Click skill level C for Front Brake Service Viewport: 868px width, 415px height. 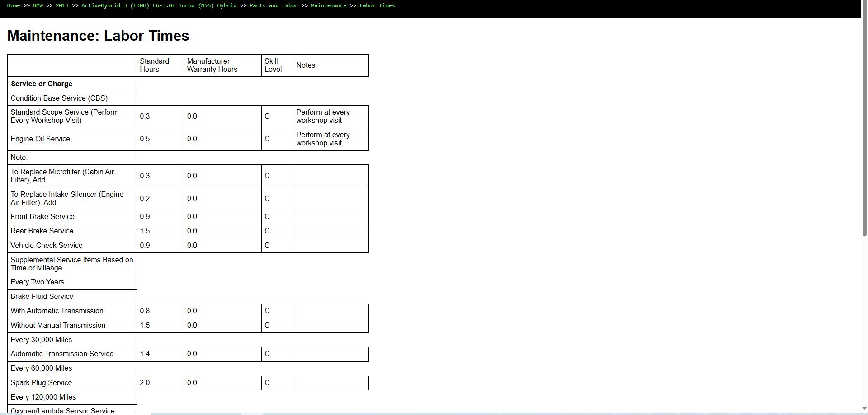[x=277, y=217]
